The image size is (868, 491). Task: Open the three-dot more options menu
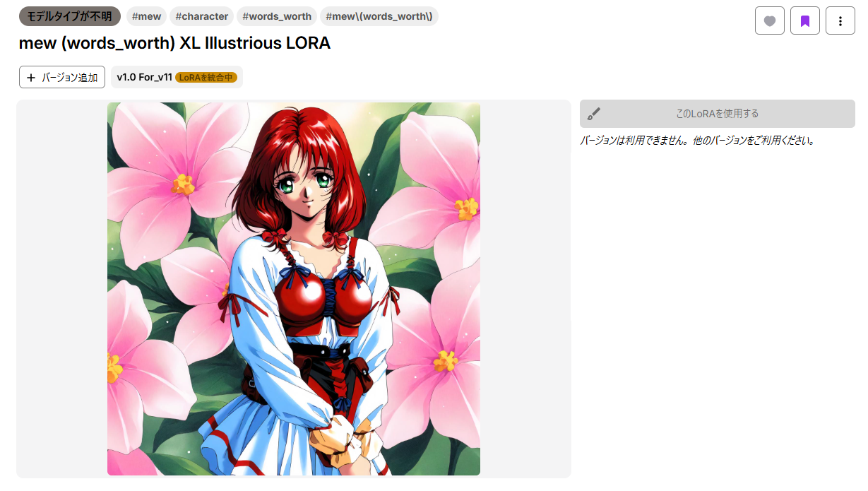tap(840, 21)
